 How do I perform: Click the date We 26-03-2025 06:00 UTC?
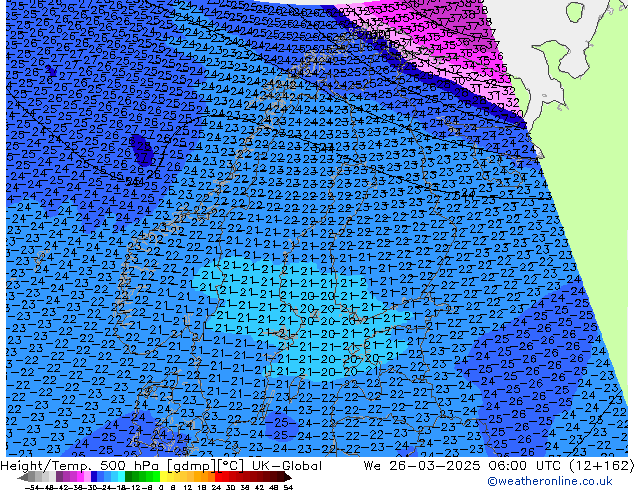point(464,466)
